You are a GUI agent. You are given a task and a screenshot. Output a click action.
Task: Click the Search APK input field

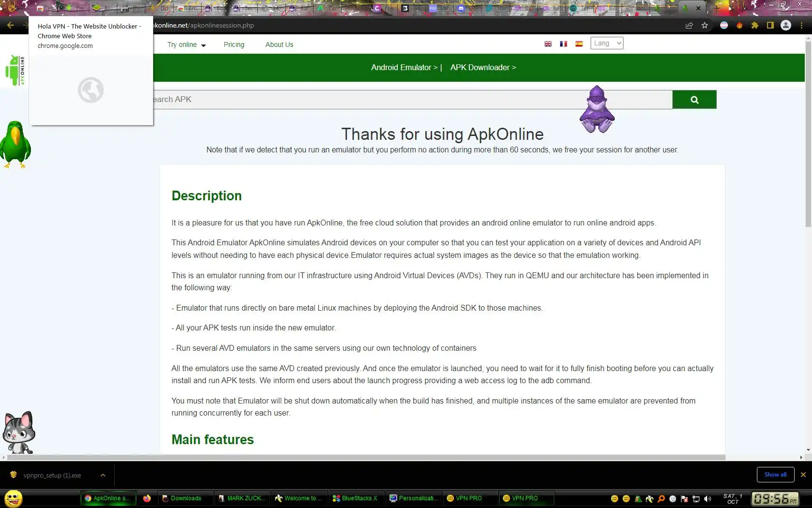(413, 100)
